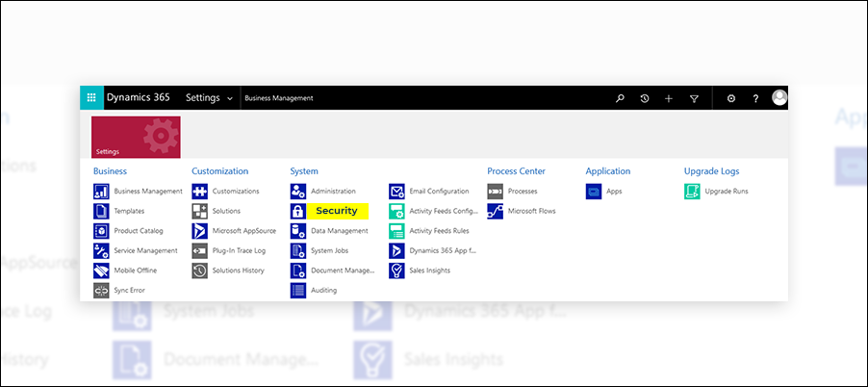Click the Templates icon
Image resolution: width=868 pixels, height=387 pixels.
[x=101, y=212]
